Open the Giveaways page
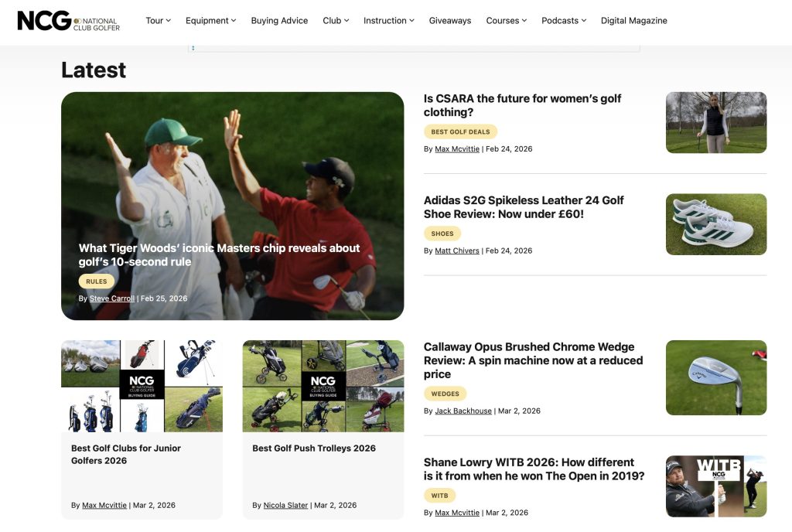 click(450, 21)
